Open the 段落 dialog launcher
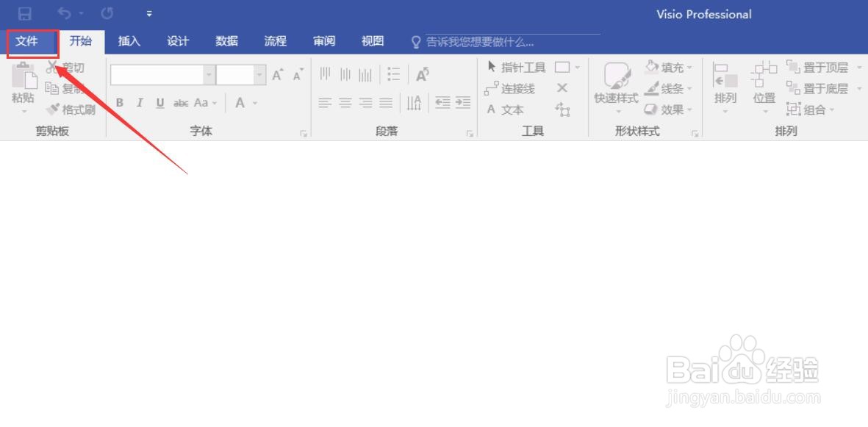The image size is (868, 427). click(x=470, y=134)
